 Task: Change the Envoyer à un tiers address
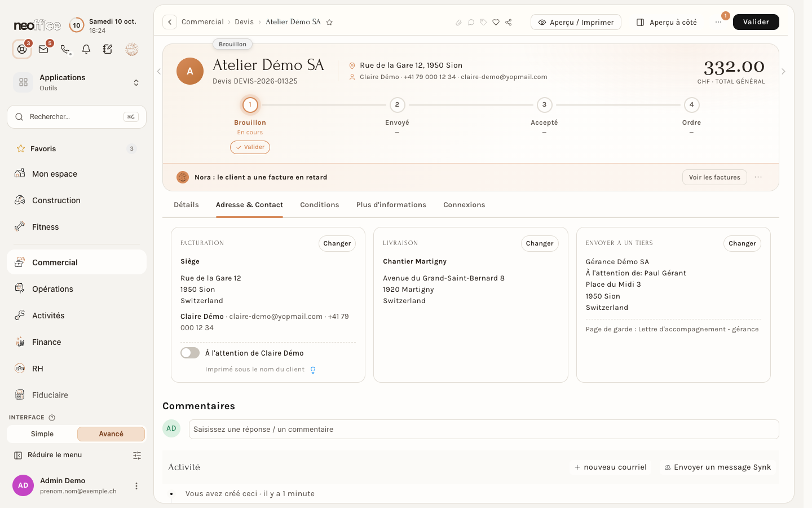[x=742, y=243]
